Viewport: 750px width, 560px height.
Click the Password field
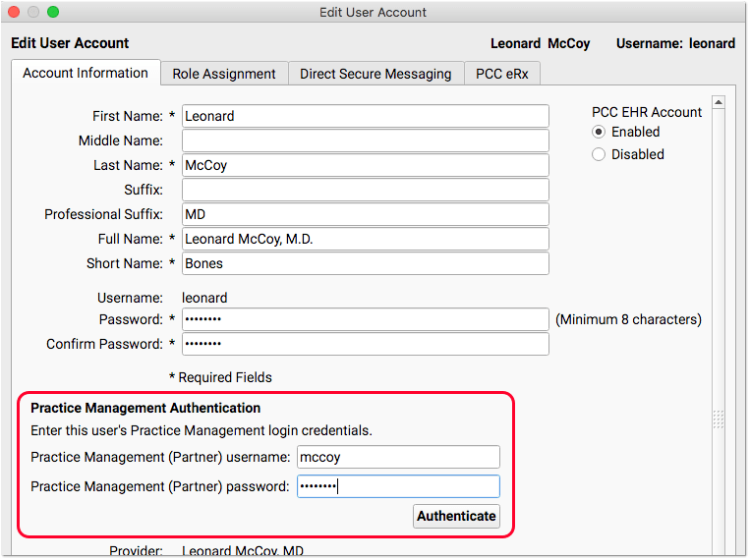pyautogui.click(x=365, y=319)
